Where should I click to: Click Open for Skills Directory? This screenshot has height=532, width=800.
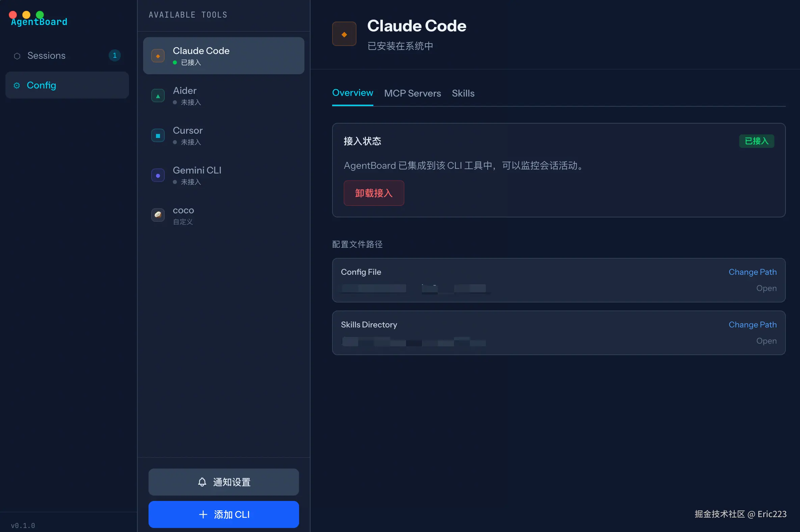pos(766,341)
